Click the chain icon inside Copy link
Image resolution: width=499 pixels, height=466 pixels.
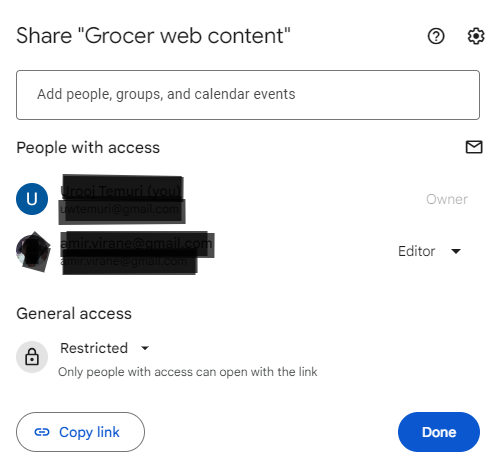click(x=42, y=432)
